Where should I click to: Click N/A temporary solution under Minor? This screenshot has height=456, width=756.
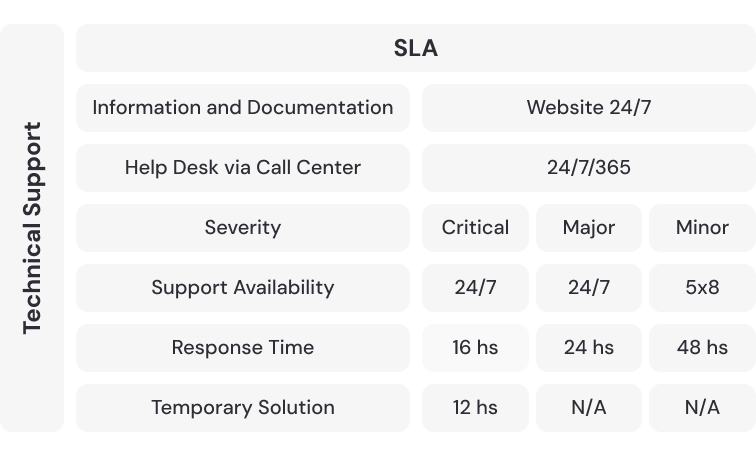702,407
